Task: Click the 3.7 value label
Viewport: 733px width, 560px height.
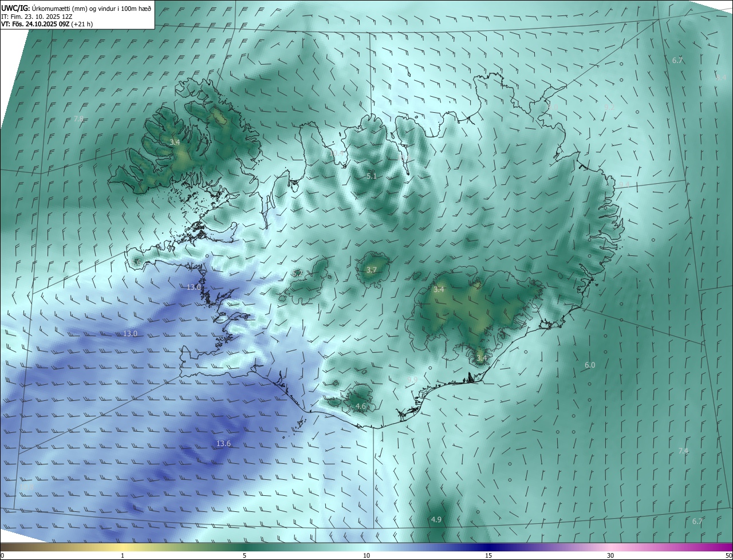Action: (x=372, y=270)
